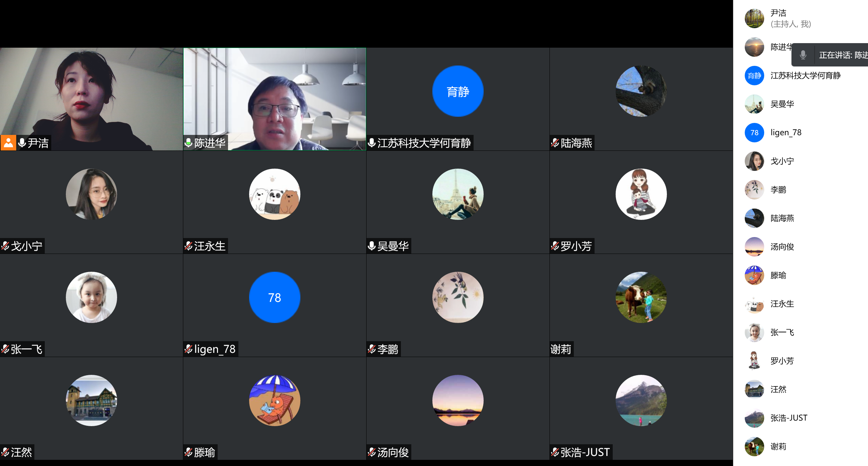Viewport: 868px width, 466px height.
Task: Open 汤向俊 from the participant list
Action: [782, 247]
